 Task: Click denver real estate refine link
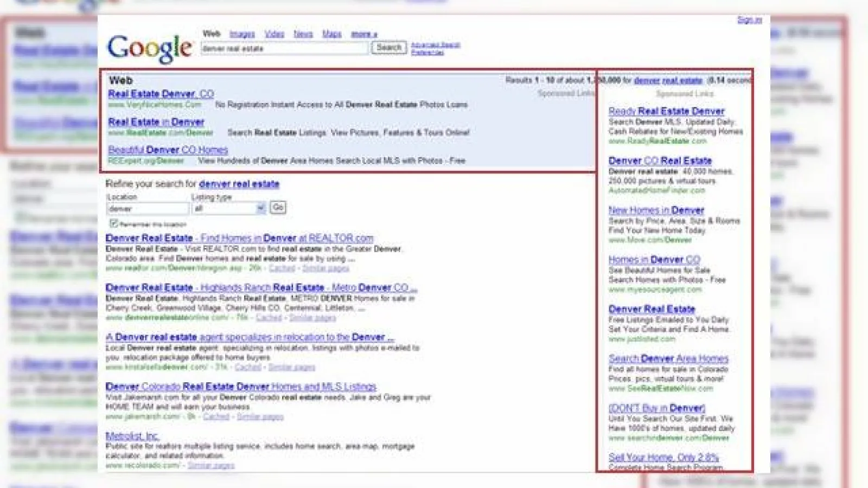(239, 184)
